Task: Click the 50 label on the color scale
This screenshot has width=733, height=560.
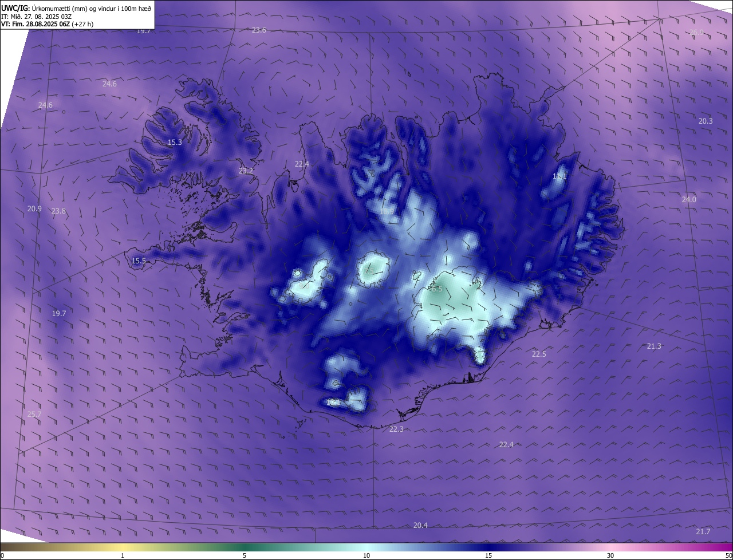Action: click(728, 555)
